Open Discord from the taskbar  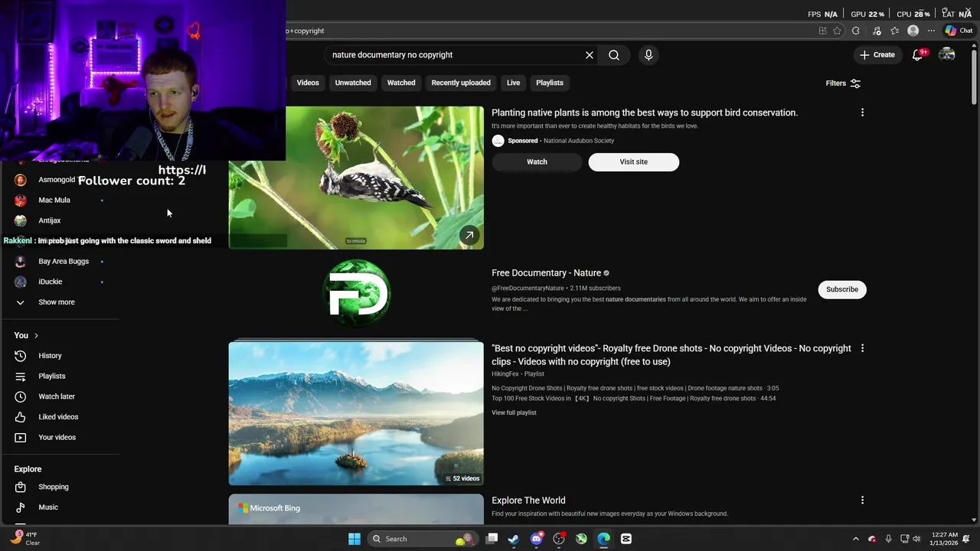[537, 539]
